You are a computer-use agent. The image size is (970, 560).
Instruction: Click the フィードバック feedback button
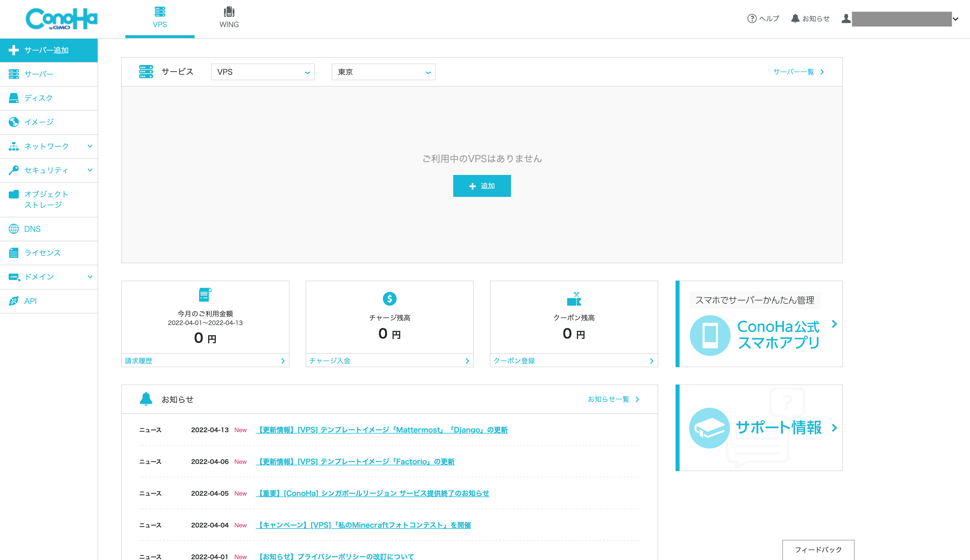pyautogui.click(x=818, y=550)
